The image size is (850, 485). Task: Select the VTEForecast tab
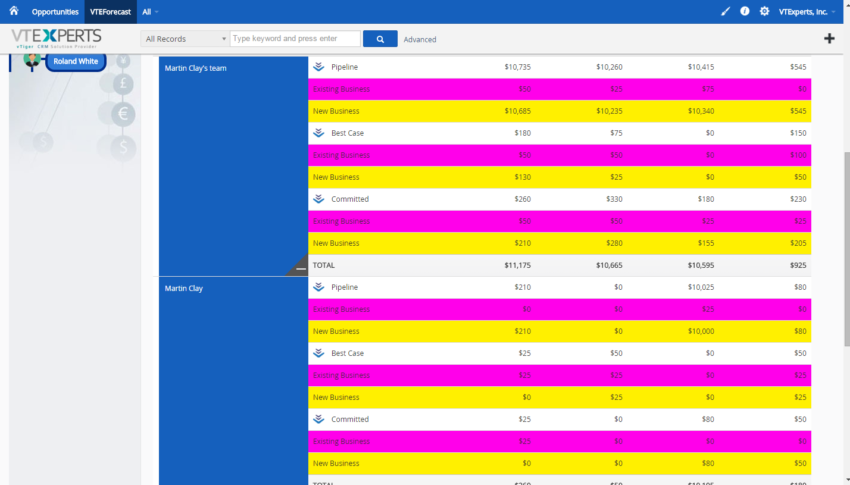coord(111,11)
